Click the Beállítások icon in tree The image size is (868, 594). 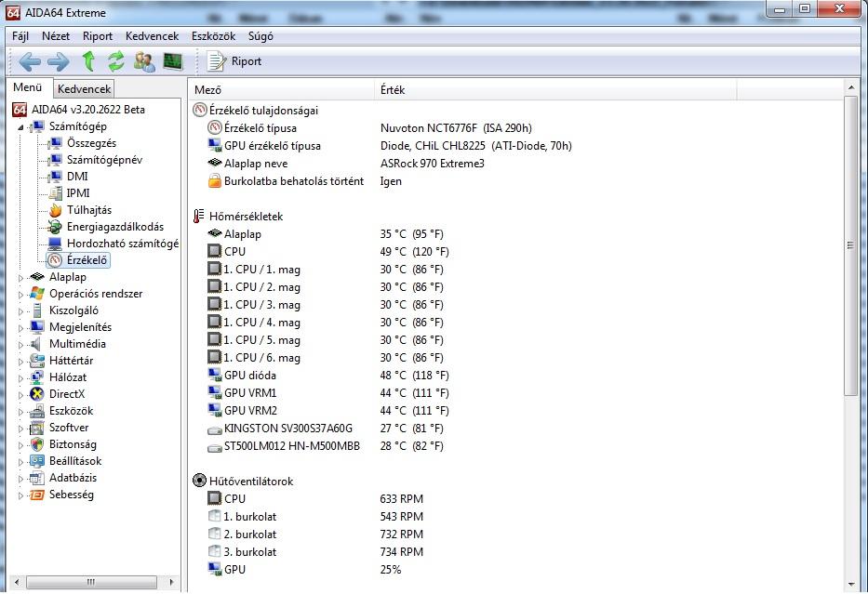(x=37, y=461)
